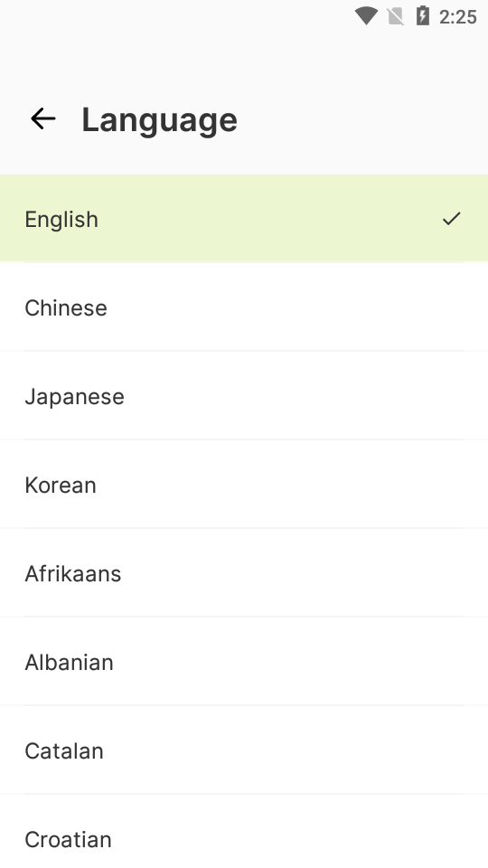Tap the blank area beside Albanian
The height and width of the screenshot is (868, 488).
coord(300,661)
